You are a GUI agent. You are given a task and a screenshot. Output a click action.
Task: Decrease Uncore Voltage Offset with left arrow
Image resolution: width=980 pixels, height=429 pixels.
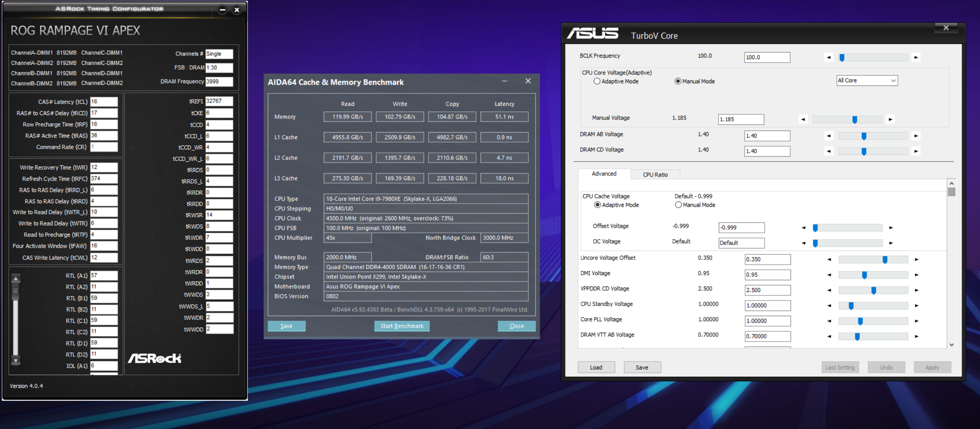click(x=829, y=259)
